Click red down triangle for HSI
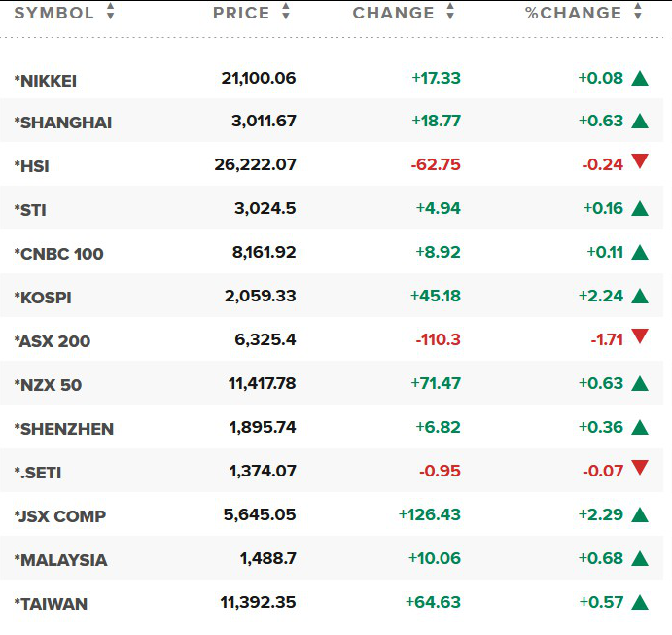The width and height of the screenshot is (672, 635). pos(640,161)
